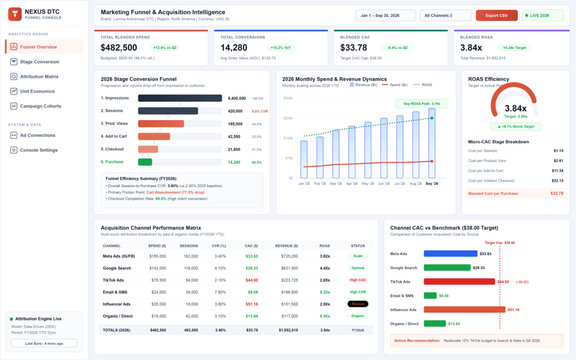
Task: Click the Email & SMS row in matrix table
Action: point(236,292)
